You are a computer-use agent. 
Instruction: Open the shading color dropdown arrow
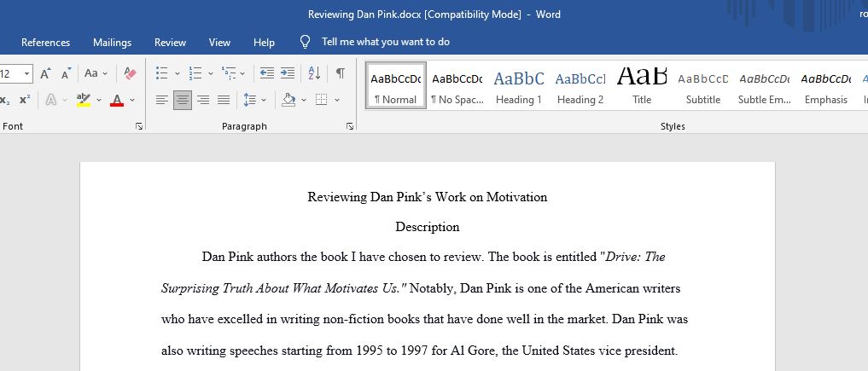click(x=304, y=100)
